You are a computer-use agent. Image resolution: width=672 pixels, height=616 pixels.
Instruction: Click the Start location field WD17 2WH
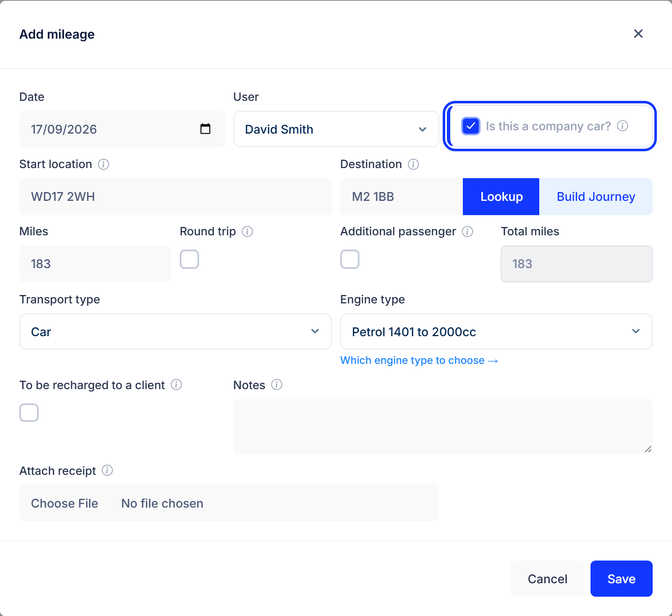pos(176,197)
